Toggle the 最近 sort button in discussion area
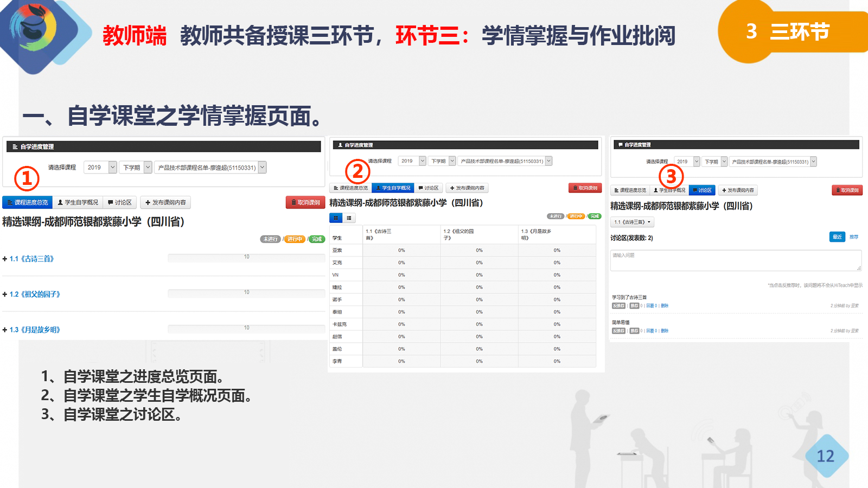This screenshot has height=488, width=868. point(837,237)
